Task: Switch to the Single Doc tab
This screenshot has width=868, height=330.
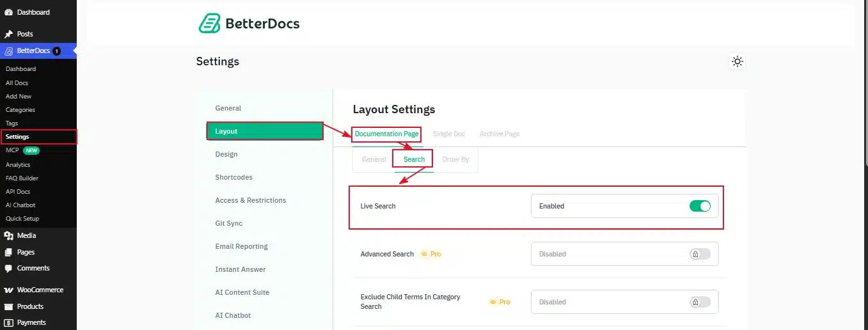Action: tap(449, 134)
